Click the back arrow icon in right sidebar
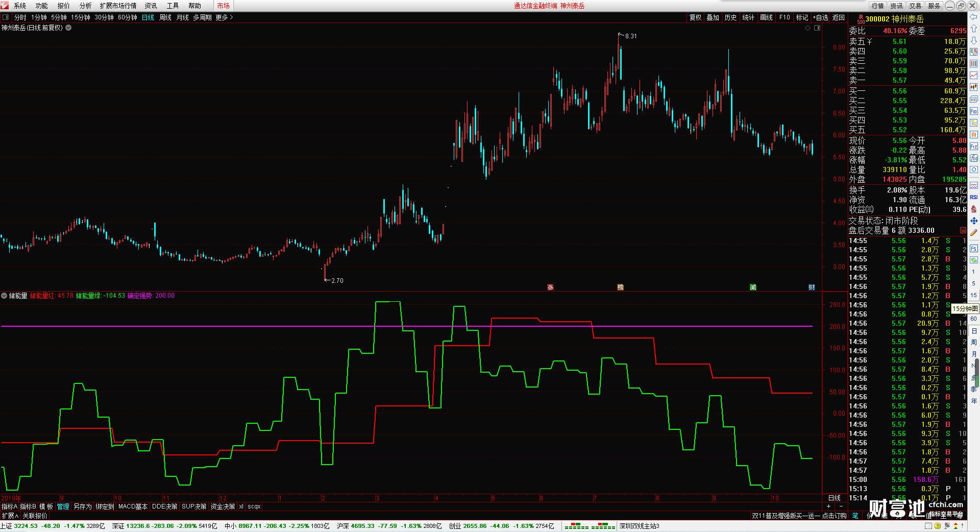Screen dimensions: 980x532 (973, 17)
